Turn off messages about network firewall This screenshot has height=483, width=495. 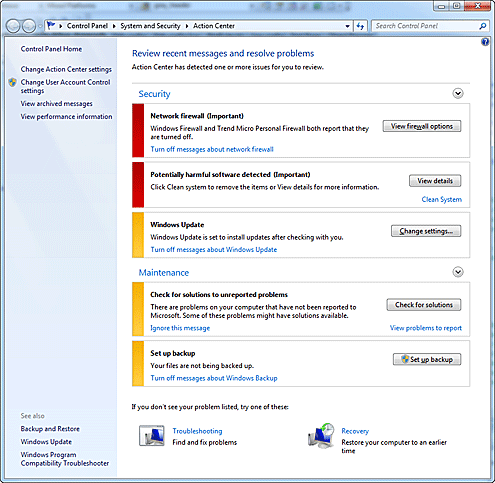click(x=212, y=149)
